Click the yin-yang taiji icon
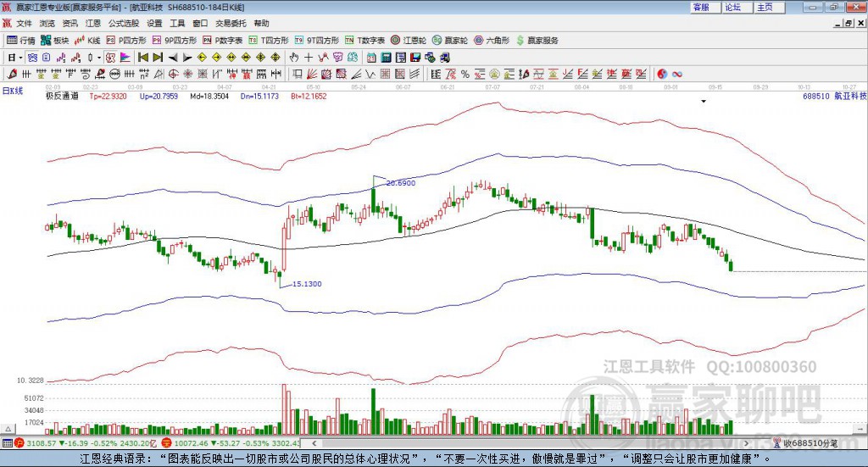 (662, 74)
